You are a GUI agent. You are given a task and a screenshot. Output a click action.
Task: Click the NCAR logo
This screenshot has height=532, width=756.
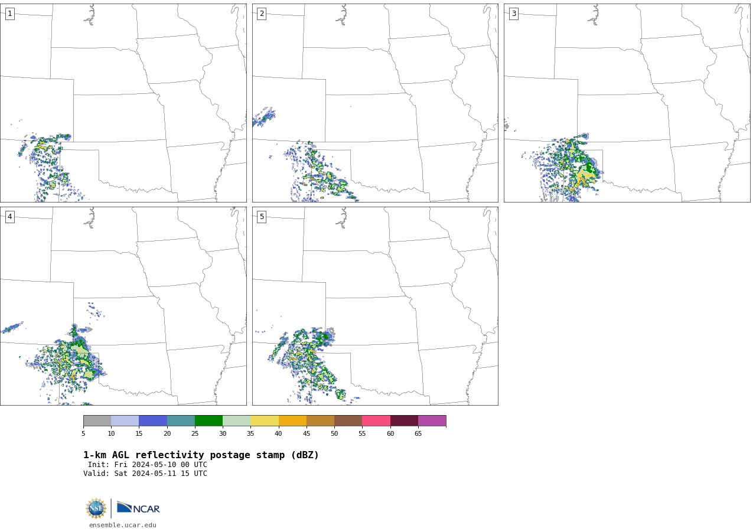point(138,508)
